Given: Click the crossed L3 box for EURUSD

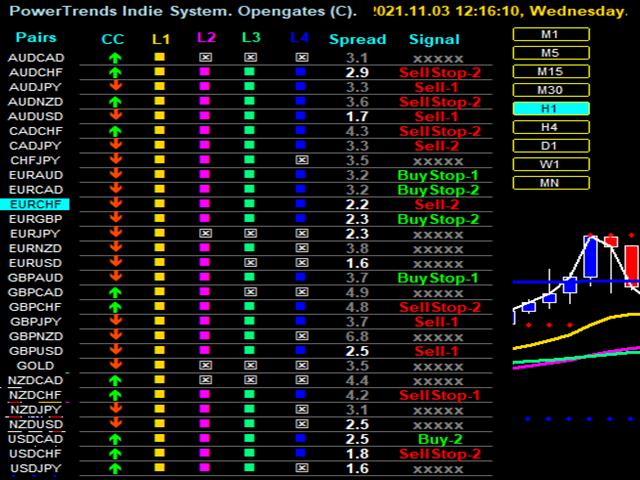Looking at the screenshot, I should click(250, 262).
